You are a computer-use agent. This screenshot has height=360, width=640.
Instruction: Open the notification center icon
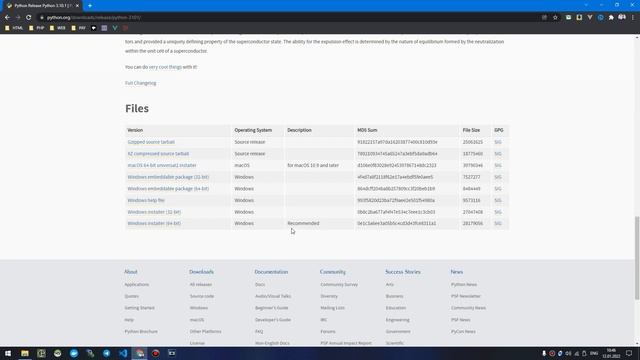629,353
